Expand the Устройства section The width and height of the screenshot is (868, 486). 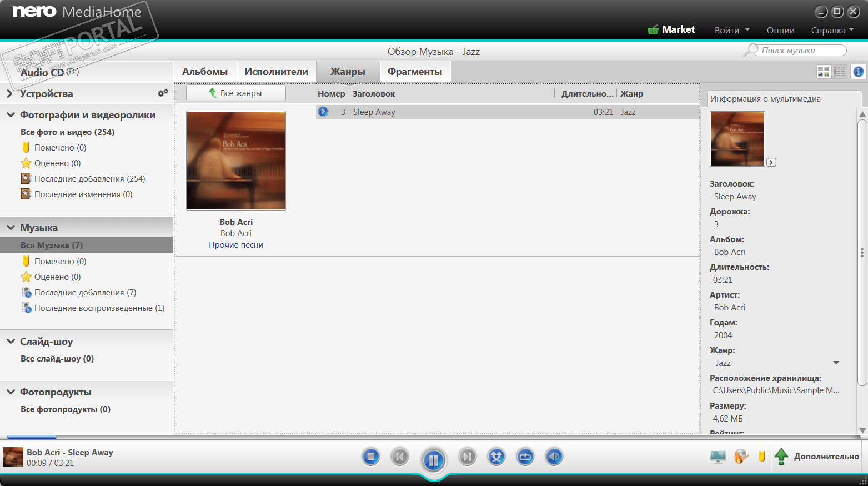9,94
